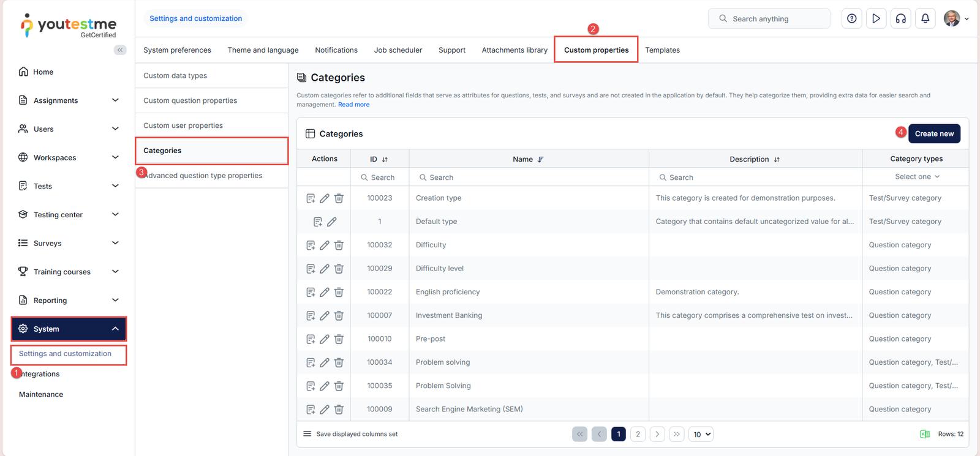
Task: Click the help question mark icon
Action: tap(851, 18)
